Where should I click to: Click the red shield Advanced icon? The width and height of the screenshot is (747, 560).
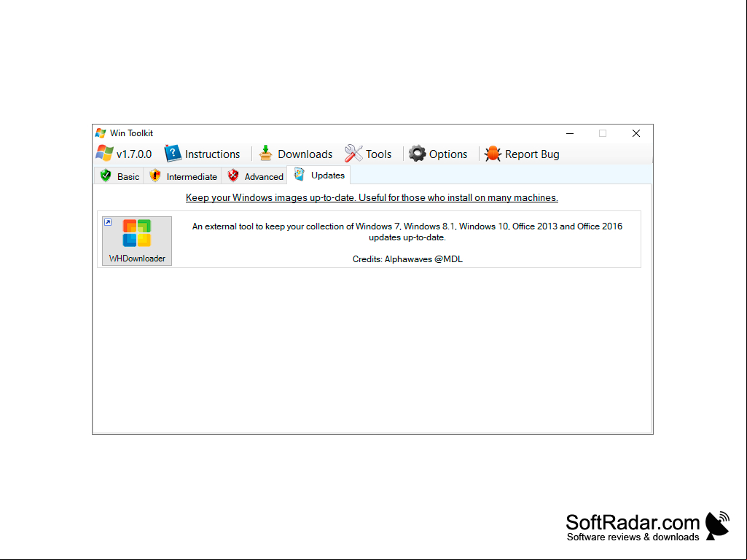pyautogui.click(x=233, y=176)
